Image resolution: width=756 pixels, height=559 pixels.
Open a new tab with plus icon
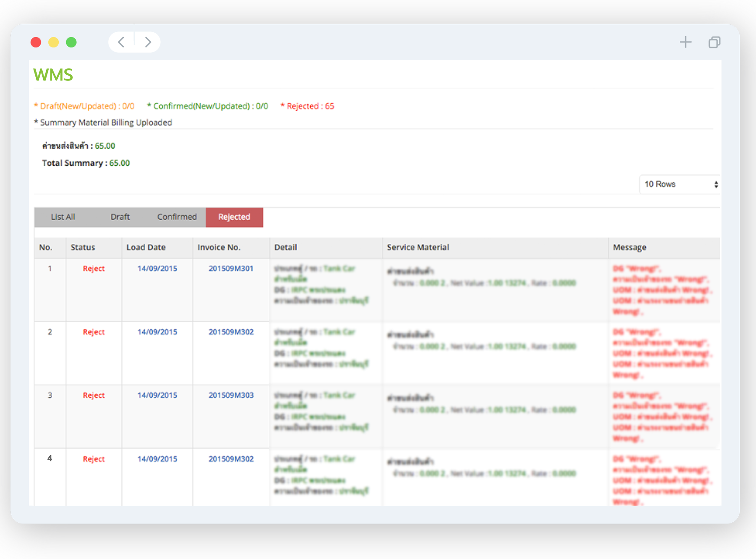tap(685, 42)
